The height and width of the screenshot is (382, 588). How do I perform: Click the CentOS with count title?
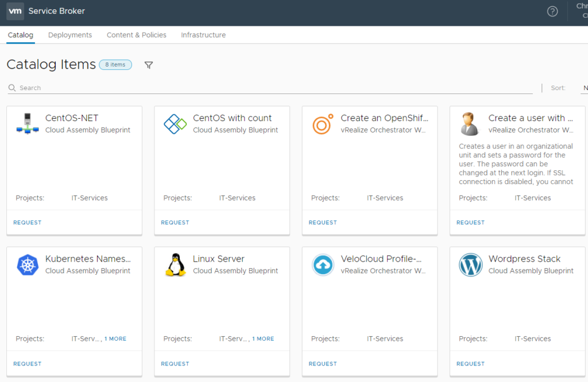(x=232, y=118)
